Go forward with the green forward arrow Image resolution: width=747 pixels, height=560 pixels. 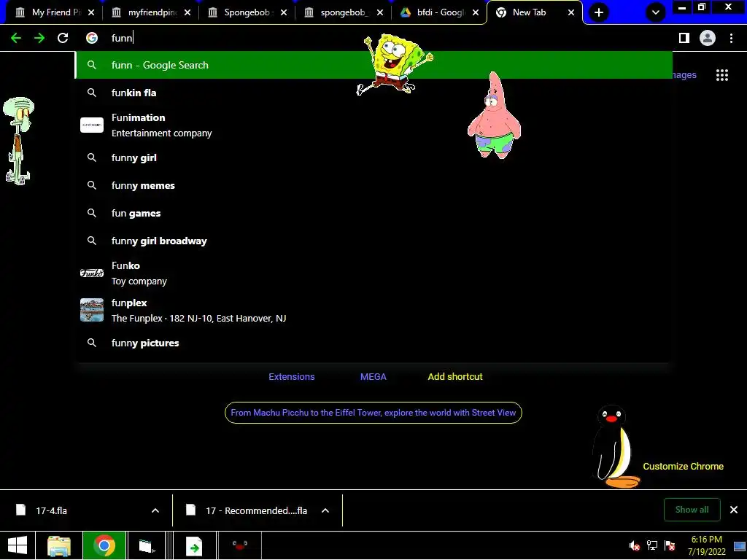click(39, 38)
